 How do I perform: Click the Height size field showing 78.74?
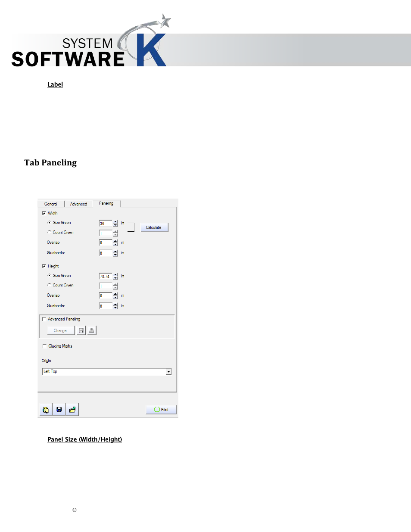pos(106,277)
